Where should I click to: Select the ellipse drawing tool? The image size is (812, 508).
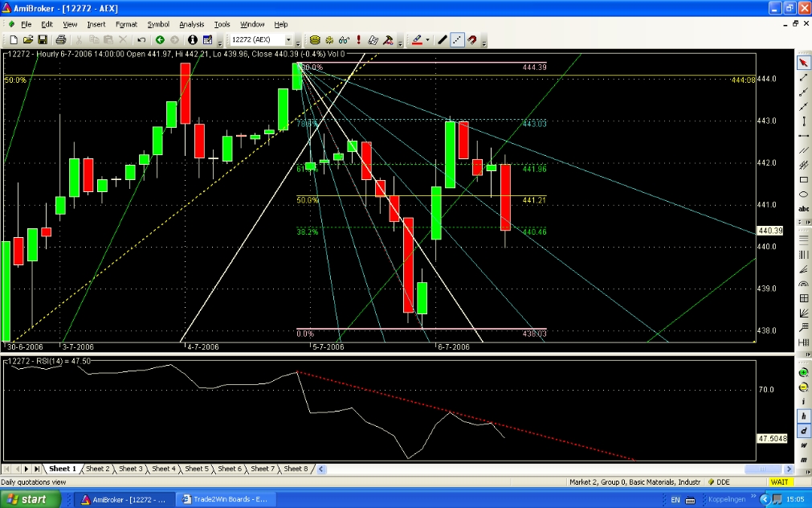803,194
